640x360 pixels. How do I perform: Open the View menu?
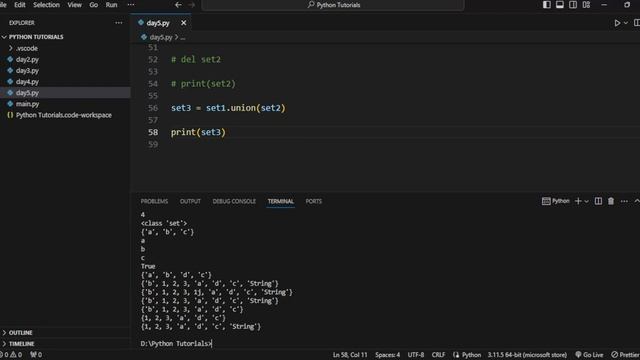(x=74, y=5)
